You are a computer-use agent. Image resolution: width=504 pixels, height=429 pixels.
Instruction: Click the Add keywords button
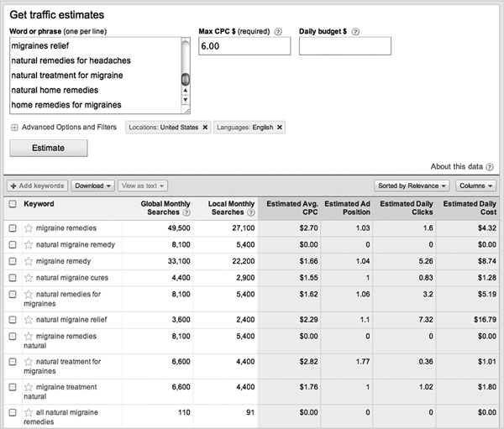click(37, 186)
